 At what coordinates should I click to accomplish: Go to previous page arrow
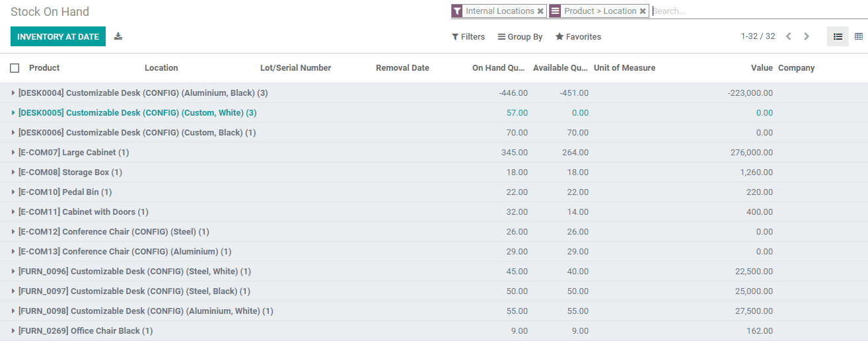789,36
